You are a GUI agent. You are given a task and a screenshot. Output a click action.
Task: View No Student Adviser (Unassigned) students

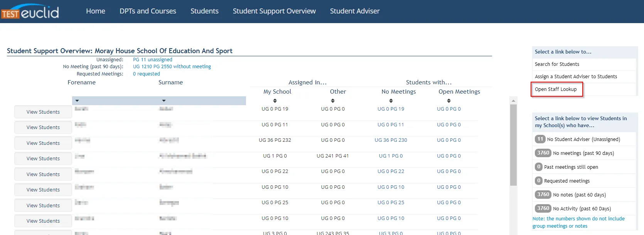coord(583,139)
